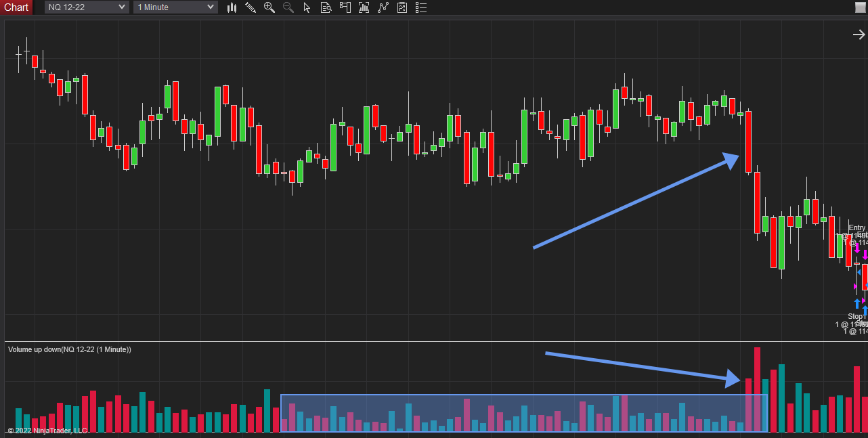The image size is (868, 438).
Task: Collapse panel using the right arrow
Action: coord(858,34)
